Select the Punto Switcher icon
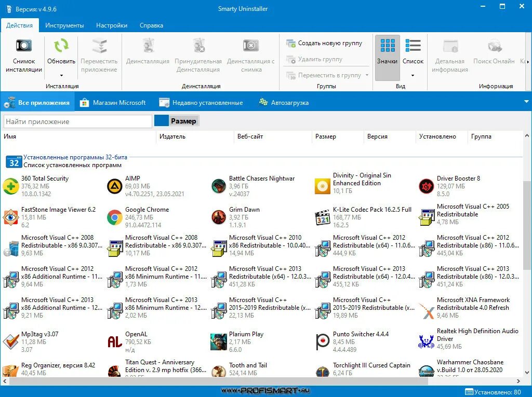532x397 pixels. click(x=322, y=342)
